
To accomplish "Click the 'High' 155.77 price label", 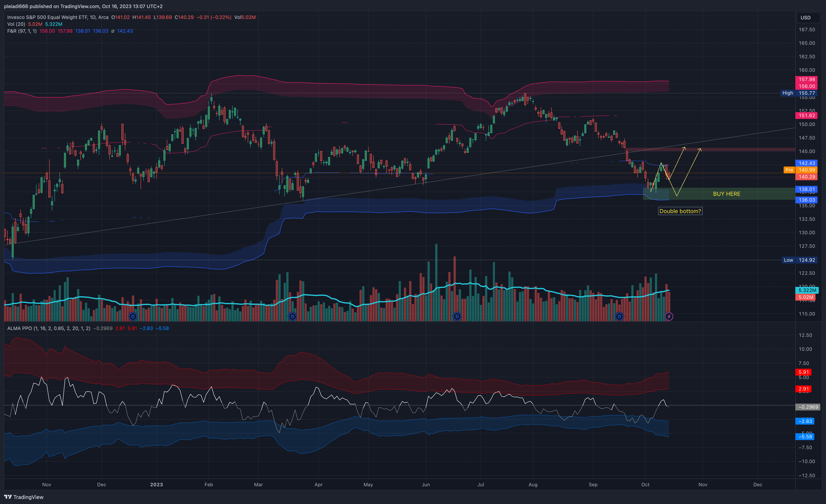I will point(799,93).
